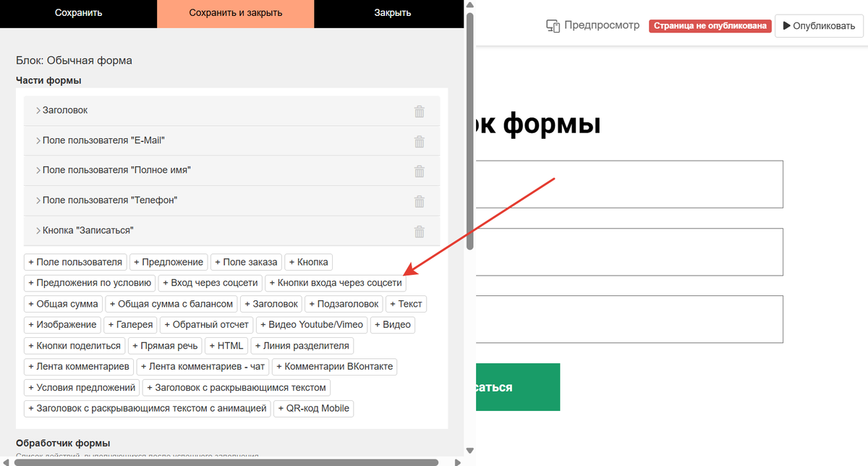Add a Кнопка element
This screenshot has width=868, height=466.
pos(309,262)
